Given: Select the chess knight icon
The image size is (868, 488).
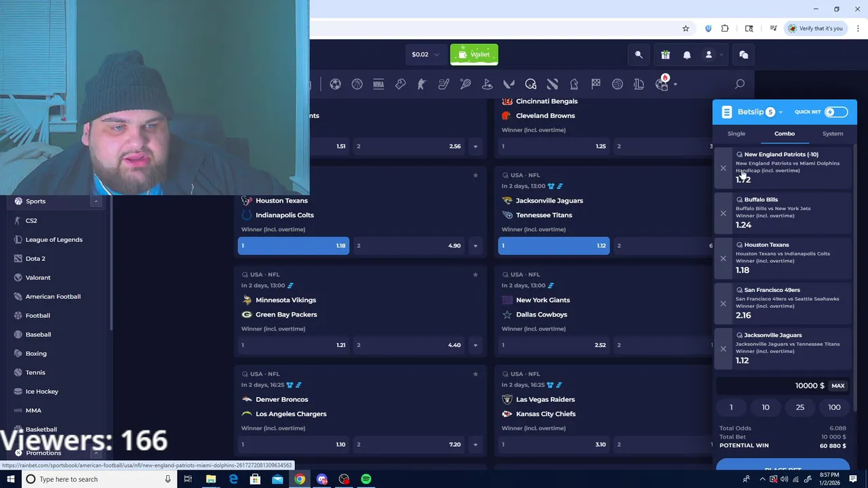Looking at the screenshot, I should 574,84.
